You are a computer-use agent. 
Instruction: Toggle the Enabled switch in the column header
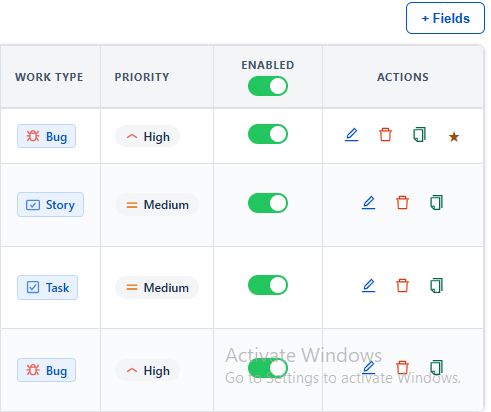(268, 86)
